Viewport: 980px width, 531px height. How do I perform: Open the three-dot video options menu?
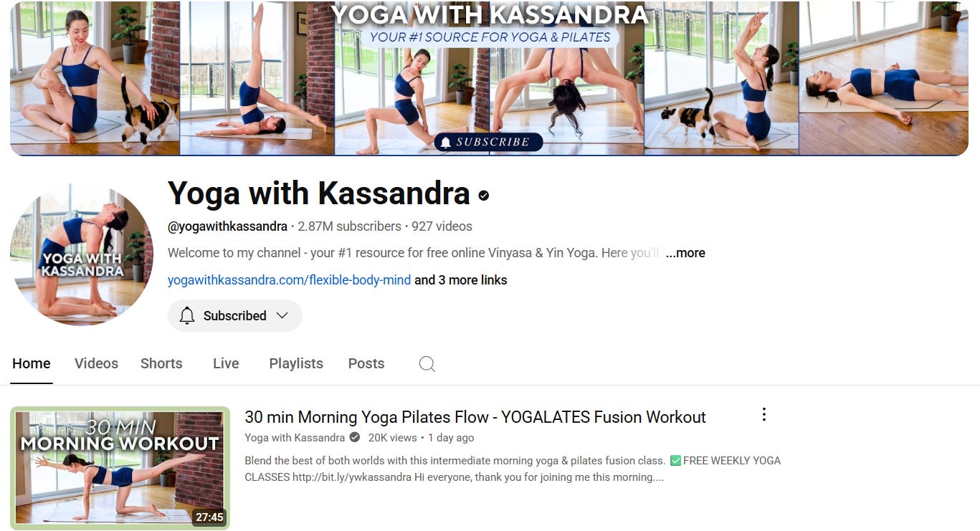tap(763, 415)
